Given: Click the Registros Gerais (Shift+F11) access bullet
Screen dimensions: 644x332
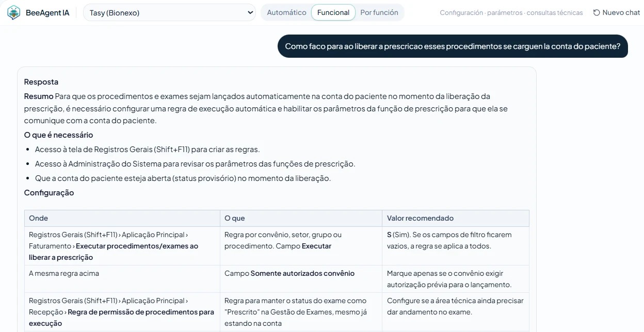Looking at the screenshot, I should [x=147, y=149].
